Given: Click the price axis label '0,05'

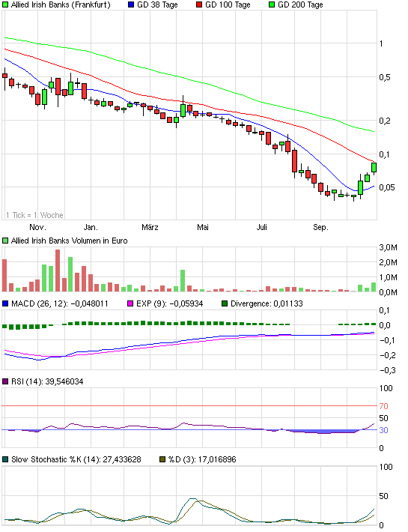Looking at the screenshot, I should tap(386, 187).
